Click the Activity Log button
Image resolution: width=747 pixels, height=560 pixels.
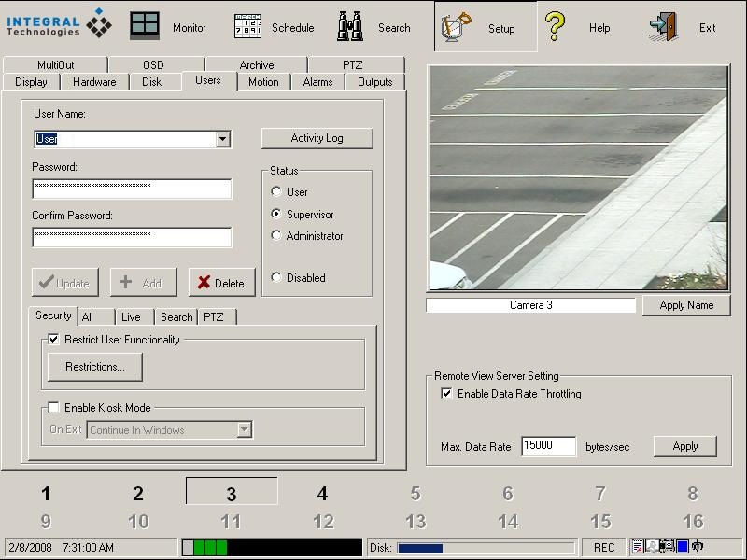(x=318, y=137)
